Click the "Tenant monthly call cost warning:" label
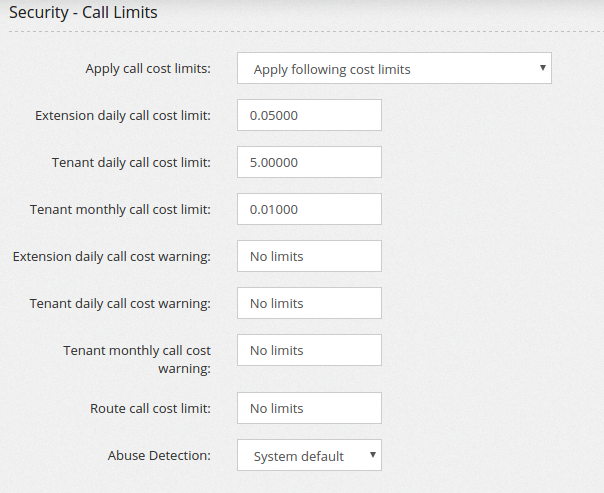Viewport: 604px width, 493px height. tap(137, 359)
